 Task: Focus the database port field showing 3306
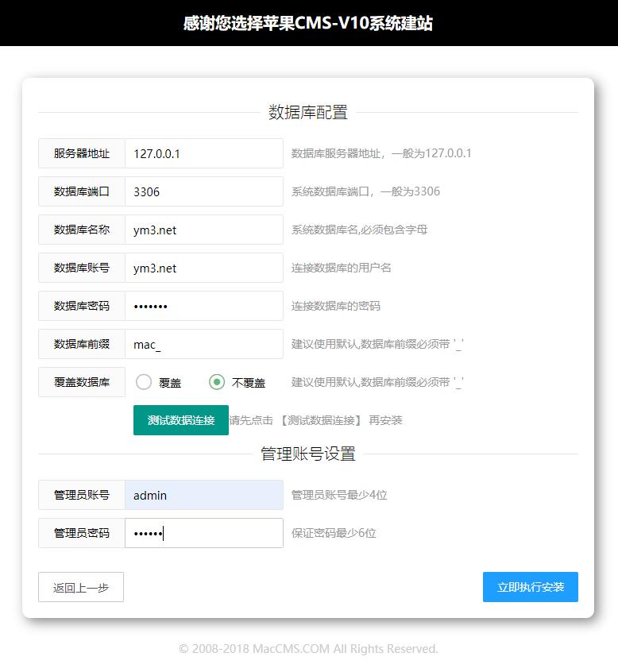(203, 191)
